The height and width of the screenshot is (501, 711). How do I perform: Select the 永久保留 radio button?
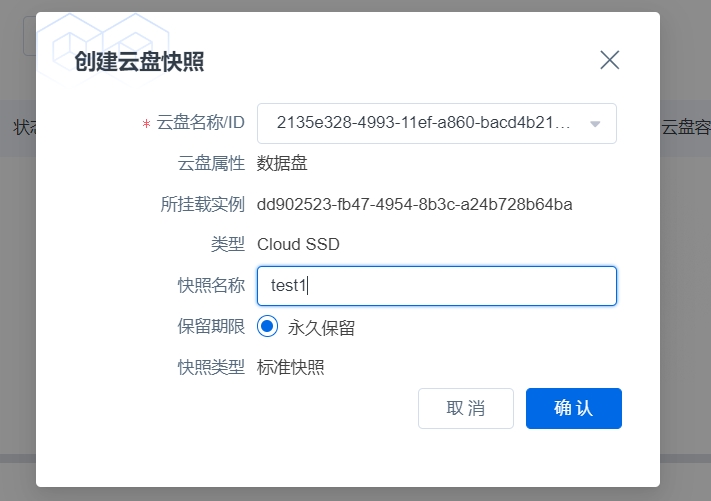[267, 326]
